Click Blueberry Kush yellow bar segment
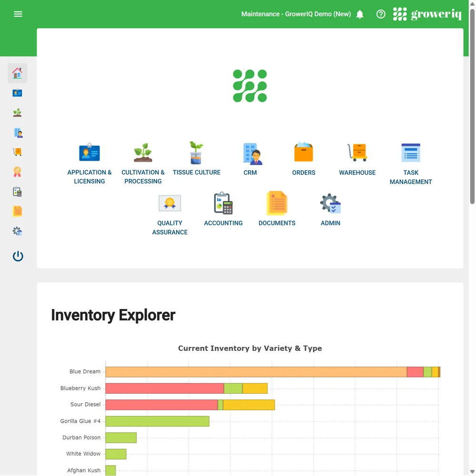Screen dimensions: 476x476 (255, 389)
